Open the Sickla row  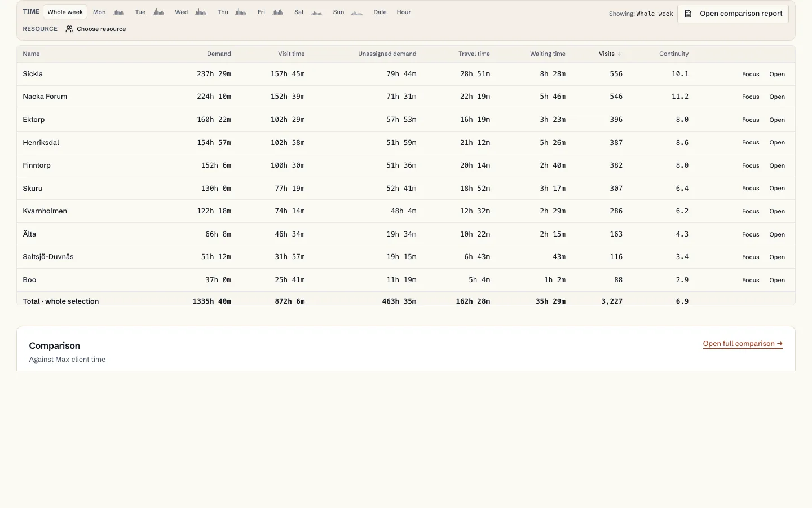[x=777, y=74]
